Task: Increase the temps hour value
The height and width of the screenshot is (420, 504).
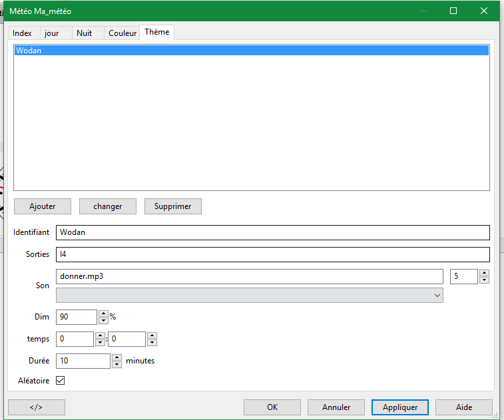Action: point(100,335)
